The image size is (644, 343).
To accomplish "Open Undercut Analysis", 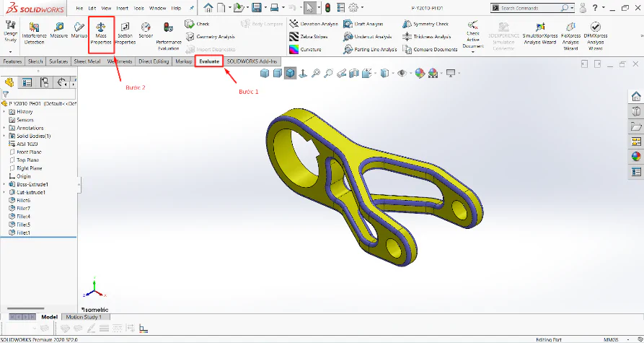I will click(x=368, y=37).
